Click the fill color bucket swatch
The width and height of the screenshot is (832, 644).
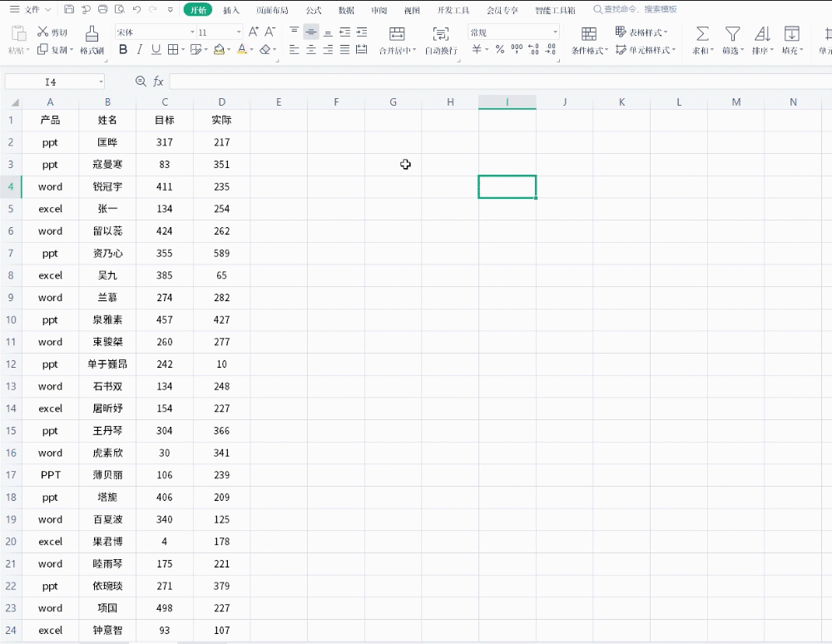pos(219,50)
